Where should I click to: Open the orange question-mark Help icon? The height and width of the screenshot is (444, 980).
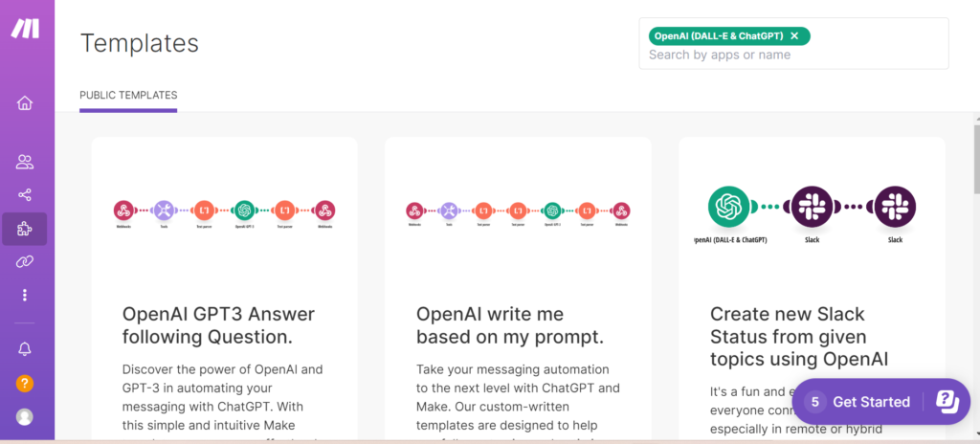point(24,384)
